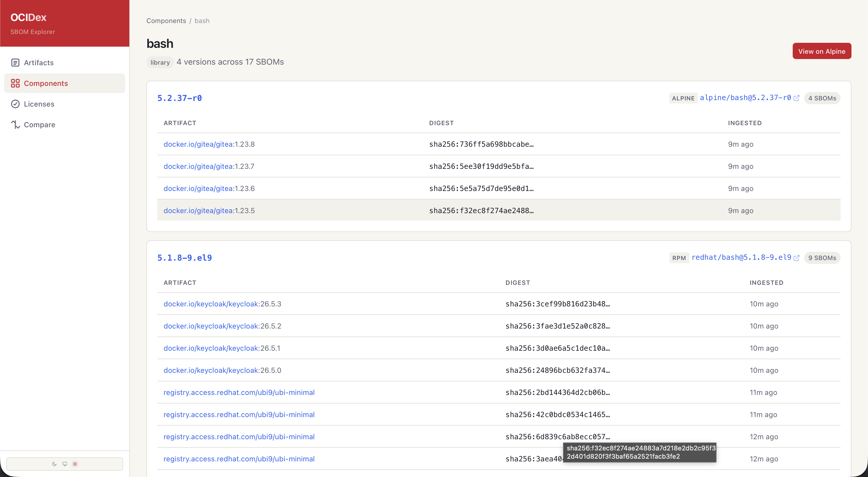Open the Licenses page
The height and width of the screenshot is (477, 868).
[39, 104]
